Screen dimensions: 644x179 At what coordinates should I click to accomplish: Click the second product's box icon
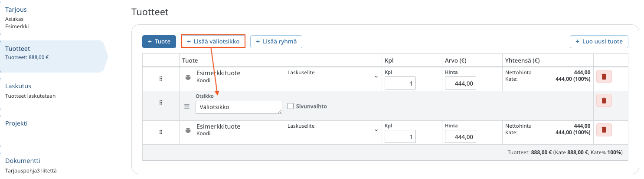[x=188, y=130]
